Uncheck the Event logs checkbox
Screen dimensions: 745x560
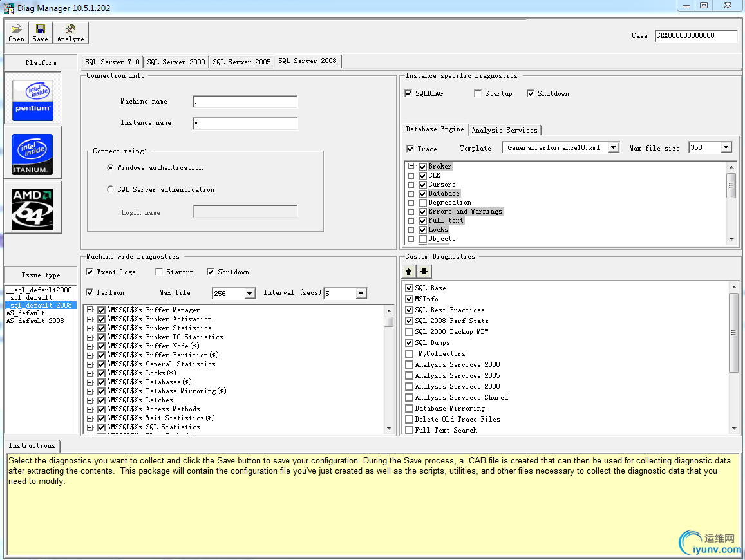pos(90,272)
